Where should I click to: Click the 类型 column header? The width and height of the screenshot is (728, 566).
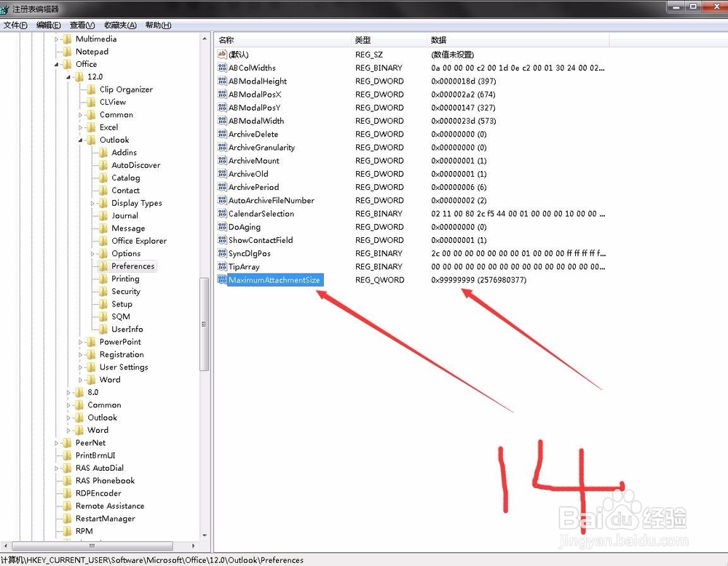pyautogui.click(x=389, y=40)
